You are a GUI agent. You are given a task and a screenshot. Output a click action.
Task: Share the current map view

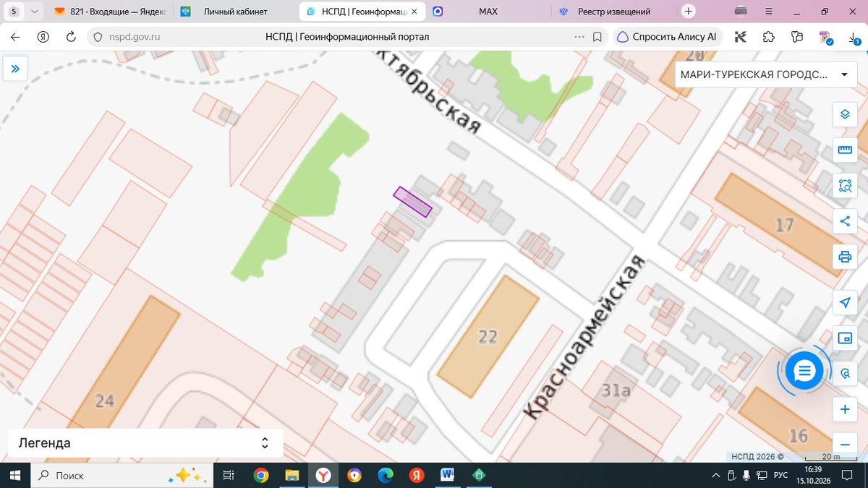[x=845, y=221]
